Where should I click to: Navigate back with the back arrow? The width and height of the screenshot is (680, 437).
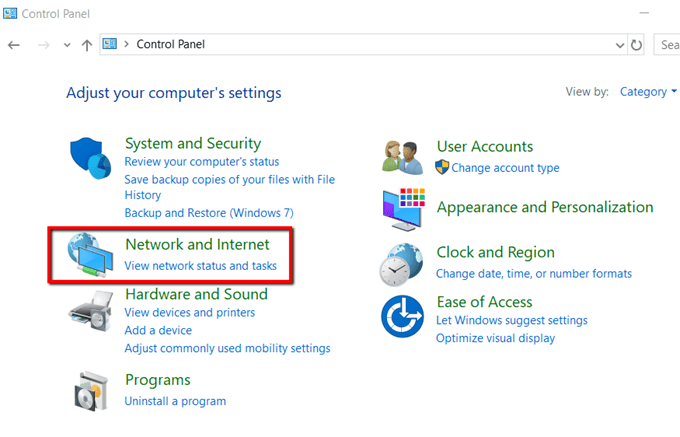[14, 45]
